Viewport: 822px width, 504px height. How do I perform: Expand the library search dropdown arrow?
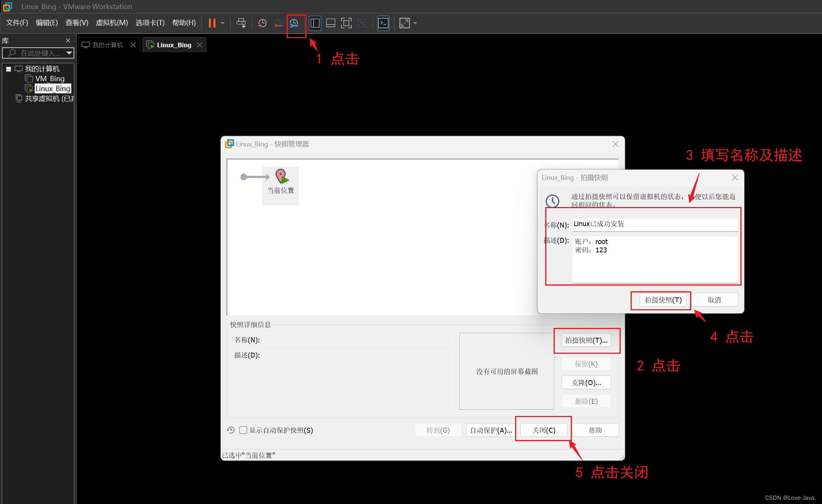click(69, 53)
